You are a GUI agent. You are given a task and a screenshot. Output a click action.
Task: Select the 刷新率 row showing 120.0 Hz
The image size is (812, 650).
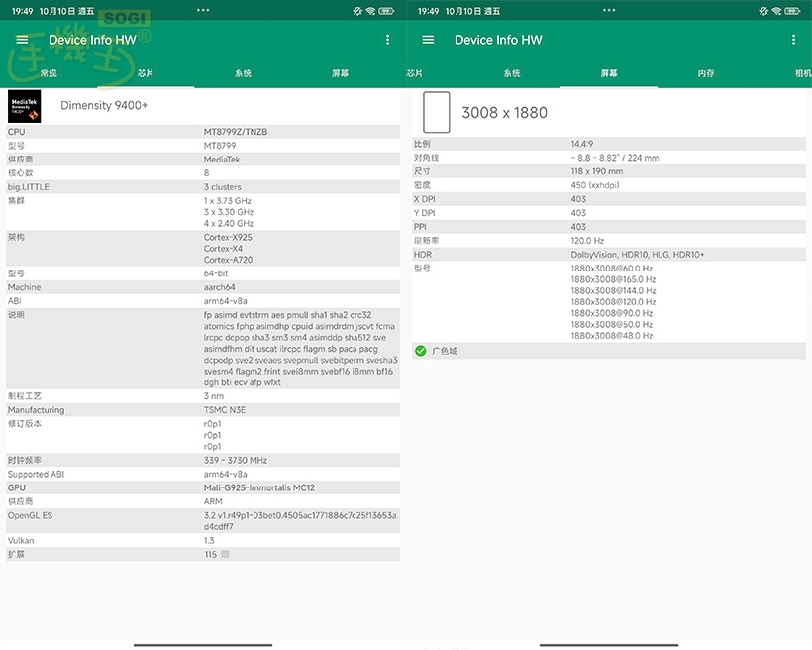coord(594,240)
